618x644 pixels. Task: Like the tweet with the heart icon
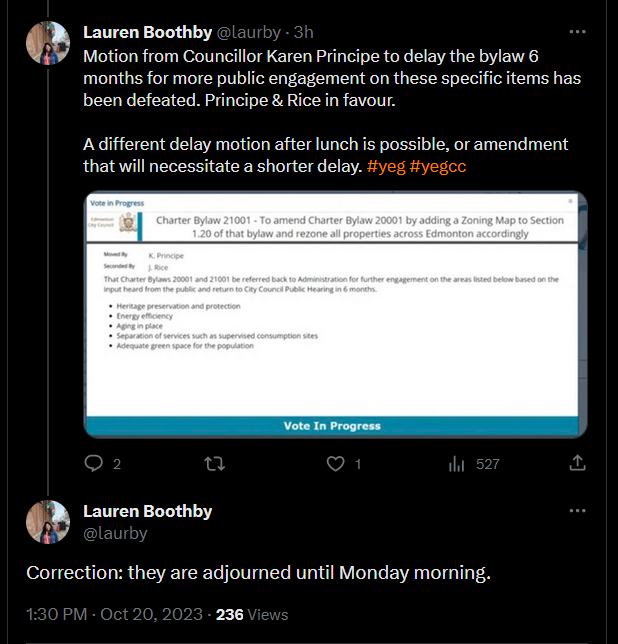337,464
